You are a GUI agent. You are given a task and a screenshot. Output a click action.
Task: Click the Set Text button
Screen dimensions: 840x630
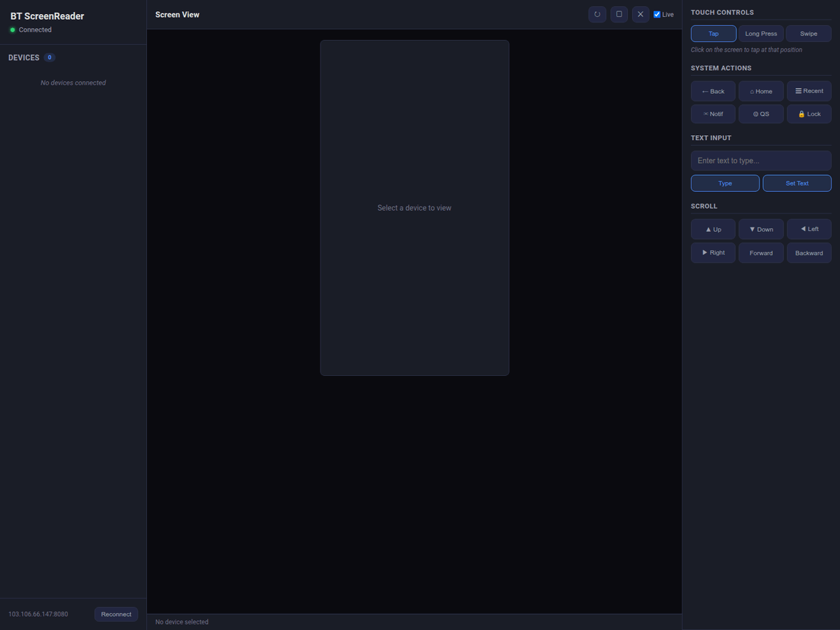pyautogui.click(x=797, y=183)
